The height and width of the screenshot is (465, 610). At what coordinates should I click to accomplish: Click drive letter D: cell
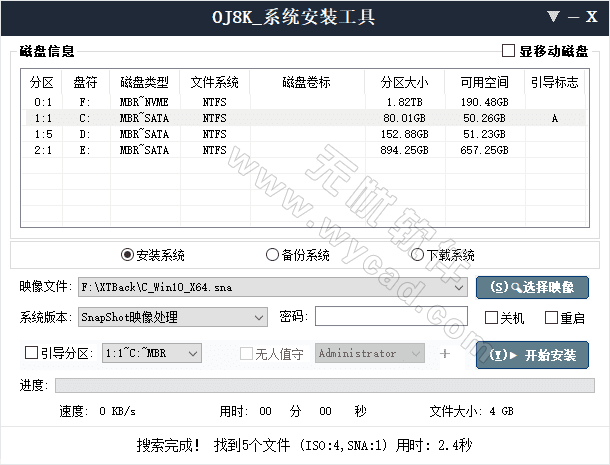(85, 134)
